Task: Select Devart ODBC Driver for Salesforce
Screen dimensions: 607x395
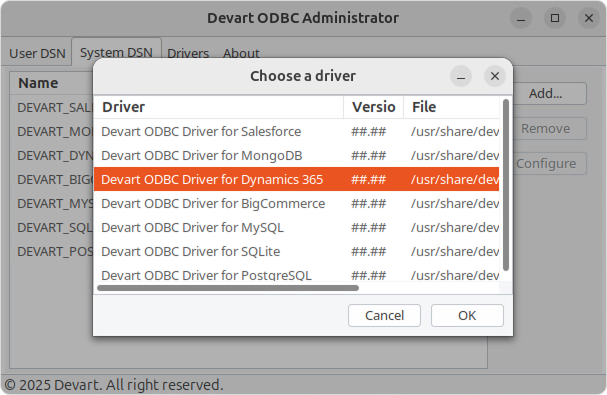Action: (x=297, y=131)
